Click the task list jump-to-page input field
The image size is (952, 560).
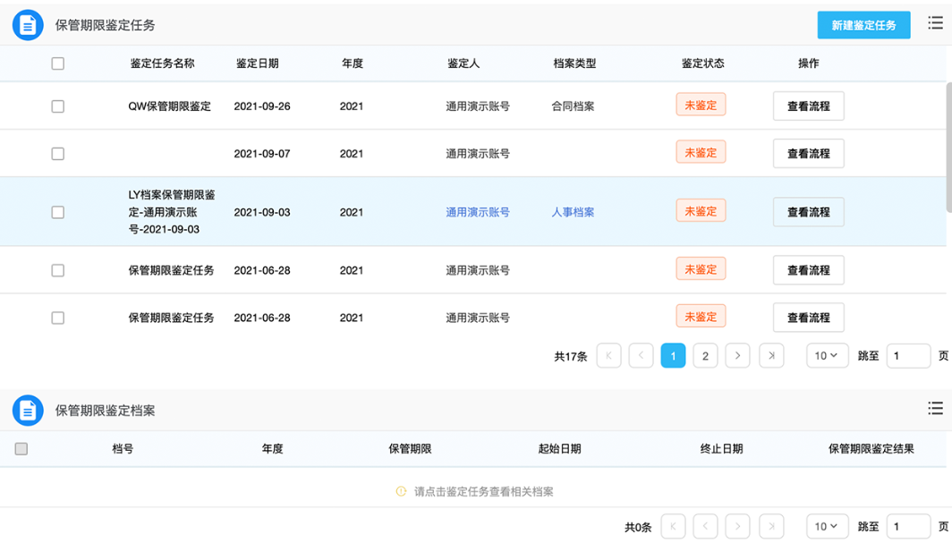tap(908, 356)
